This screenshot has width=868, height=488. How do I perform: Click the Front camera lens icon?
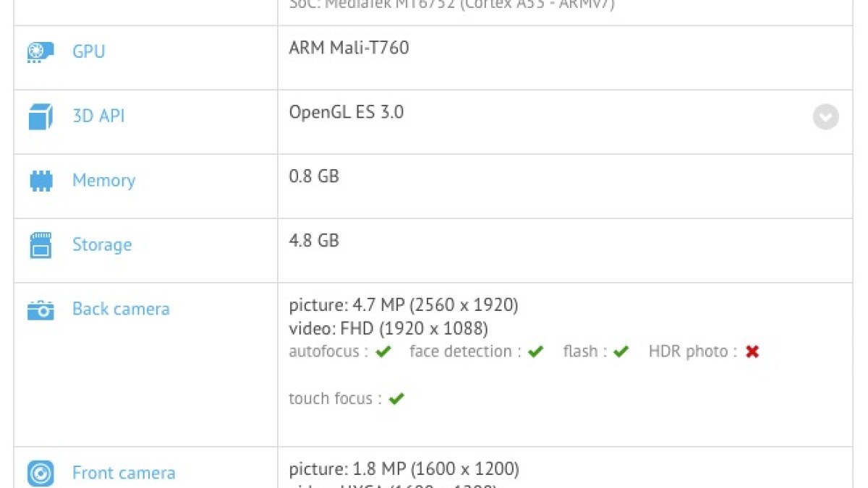click(41, 474)
